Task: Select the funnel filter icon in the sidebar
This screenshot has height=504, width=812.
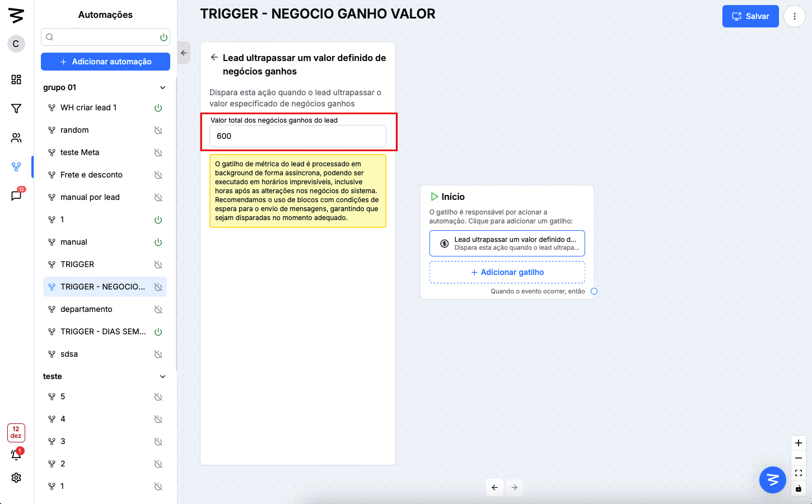Action: 16,109
